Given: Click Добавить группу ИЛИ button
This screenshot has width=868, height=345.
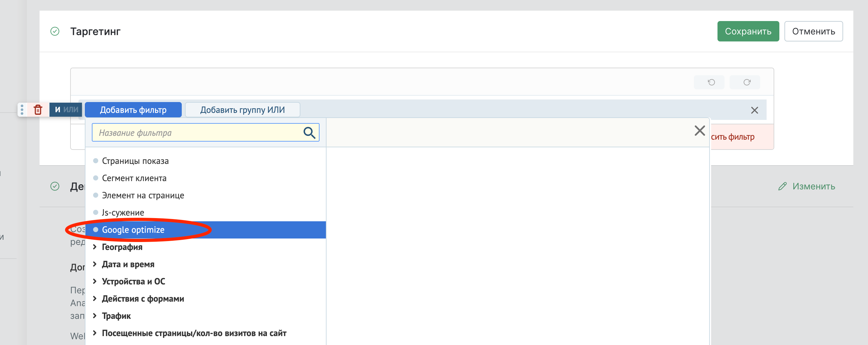Looking at the screenshot, I should 242,110.
